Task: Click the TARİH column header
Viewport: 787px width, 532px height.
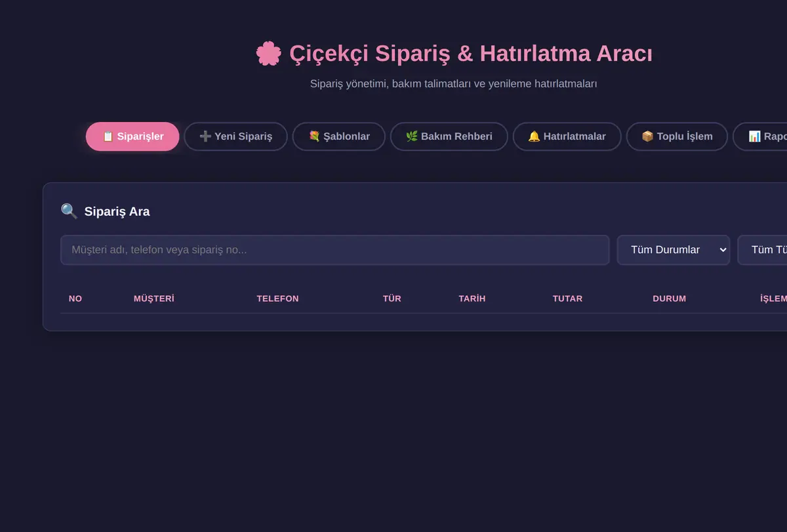Action: [x=472, y=298]
